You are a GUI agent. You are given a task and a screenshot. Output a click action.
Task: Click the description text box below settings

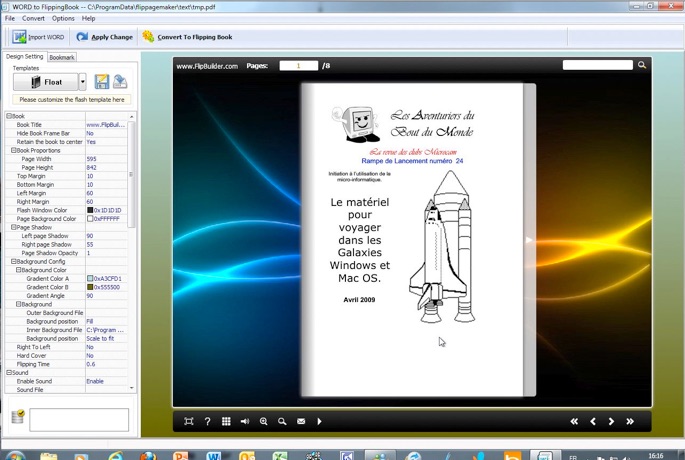coord(79,420)
